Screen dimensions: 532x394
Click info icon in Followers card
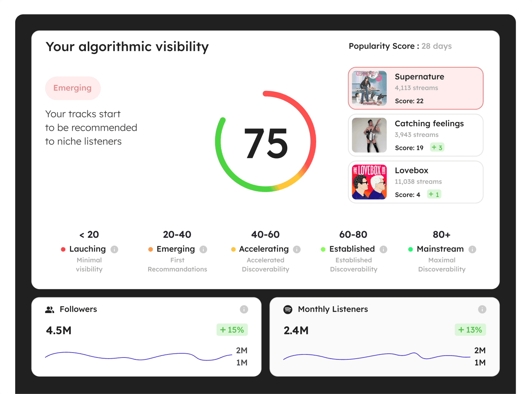[x=244, y=310]
